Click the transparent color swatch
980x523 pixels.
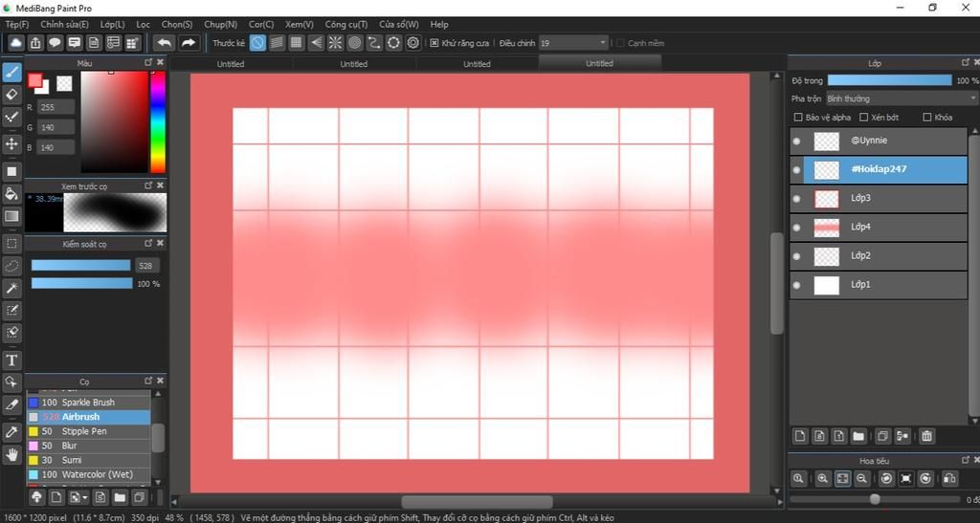[64, 83]
